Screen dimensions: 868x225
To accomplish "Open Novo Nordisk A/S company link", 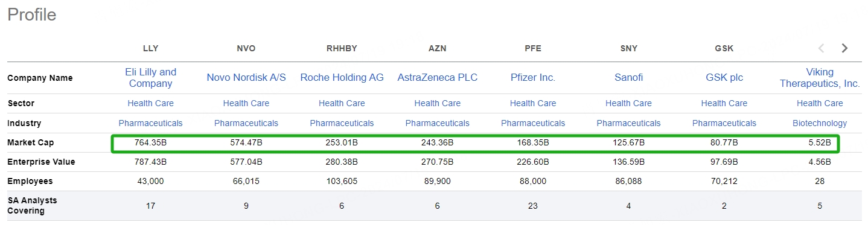I will click(246, 78).
